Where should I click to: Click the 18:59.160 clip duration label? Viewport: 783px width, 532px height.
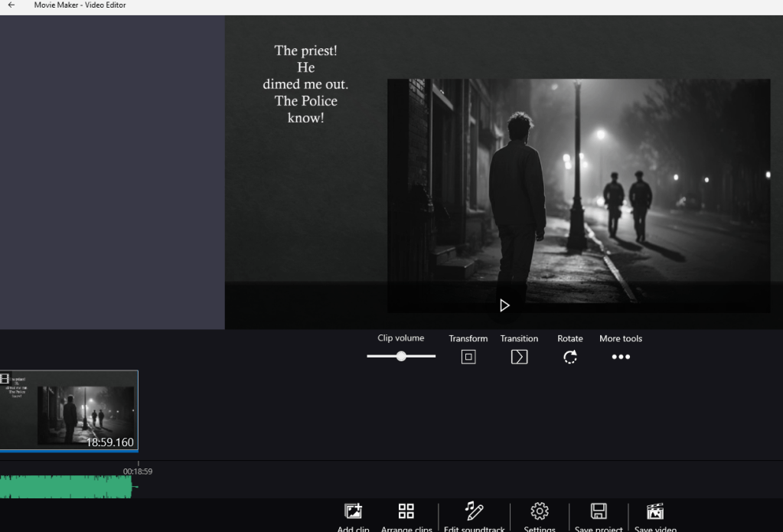click(109, 442)
